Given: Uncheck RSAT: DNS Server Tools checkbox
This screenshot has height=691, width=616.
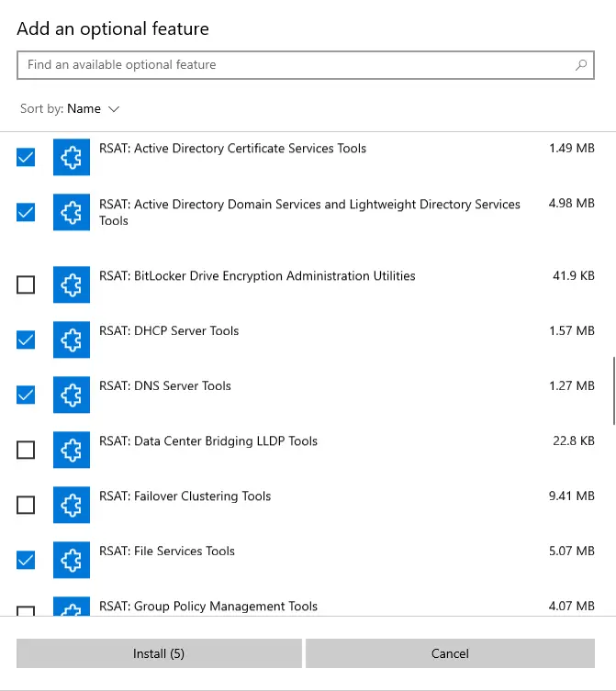Looking at the screenshot, I should click(x=26, y=395).
